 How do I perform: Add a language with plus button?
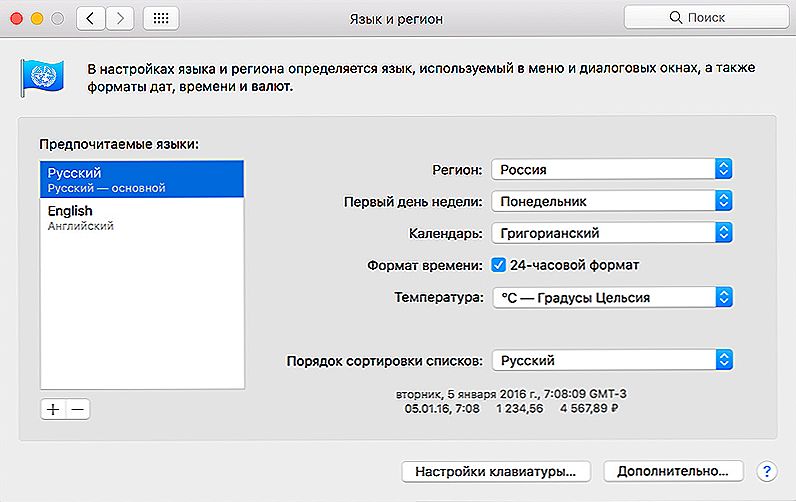53,409
